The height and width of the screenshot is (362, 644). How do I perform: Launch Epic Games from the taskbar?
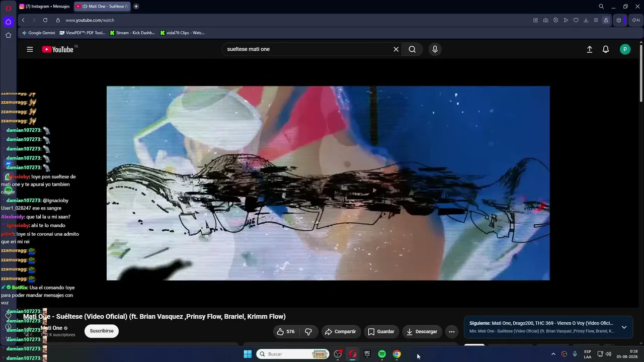367,354
